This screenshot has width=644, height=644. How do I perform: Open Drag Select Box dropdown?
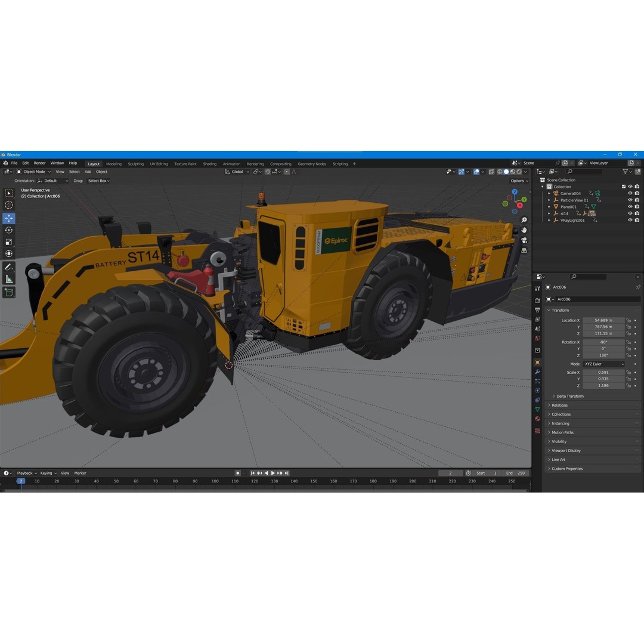[x=98, y=181]
